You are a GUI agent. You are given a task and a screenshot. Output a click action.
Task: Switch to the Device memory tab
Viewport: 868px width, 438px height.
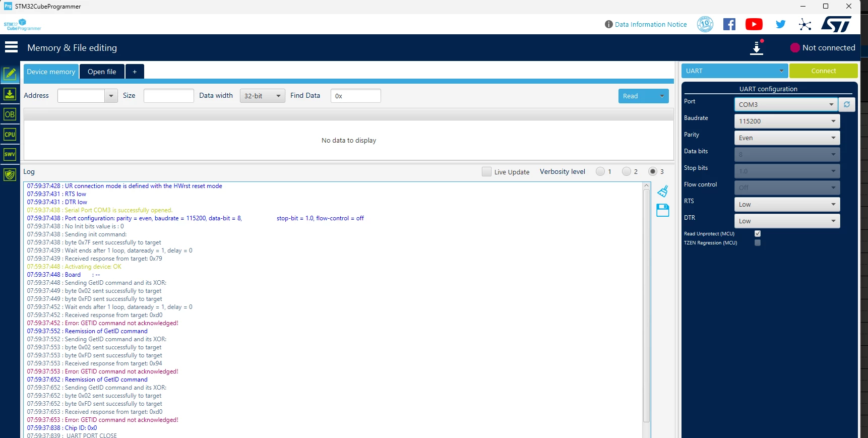[x=51, y=72]
